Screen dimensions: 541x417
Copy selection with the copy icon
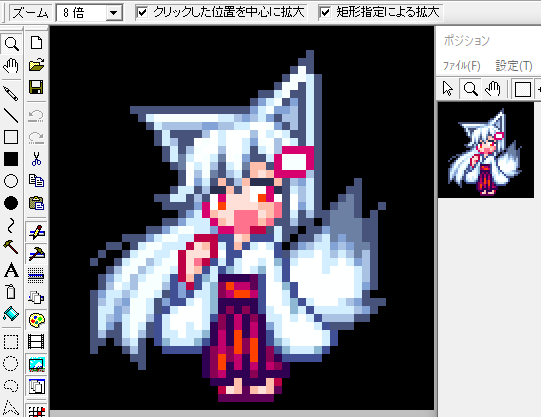(x=36, y=181)
